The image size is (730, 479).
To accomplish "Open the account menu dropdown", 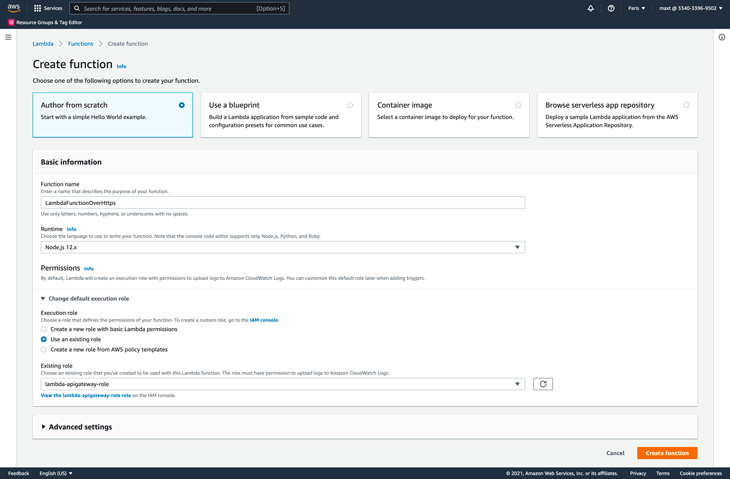I will (691, 8).
